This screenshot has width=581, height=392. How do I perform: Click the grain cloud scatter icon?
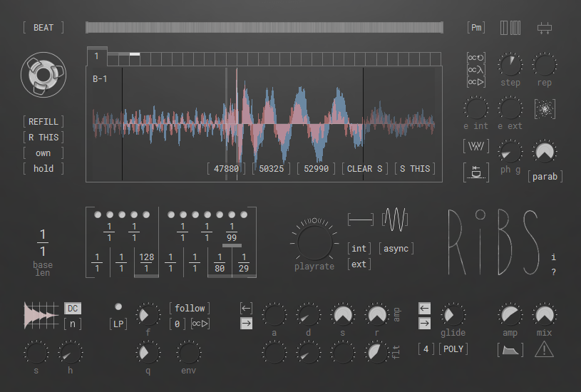(x=545, y=109)
